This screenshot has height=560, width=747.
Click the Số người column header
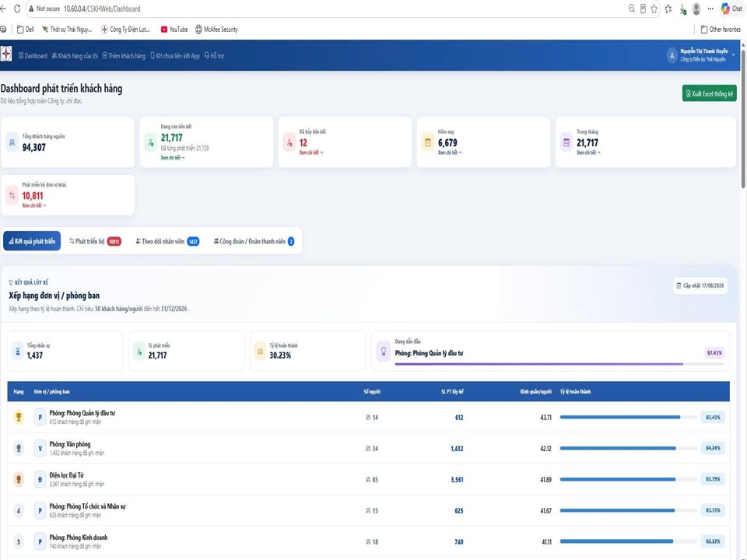click(x=372, y=391)
